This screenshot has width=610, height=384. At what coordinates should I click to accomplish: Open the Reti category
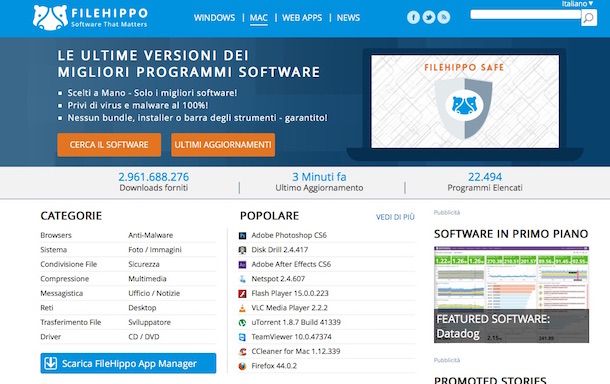[47, 307]
